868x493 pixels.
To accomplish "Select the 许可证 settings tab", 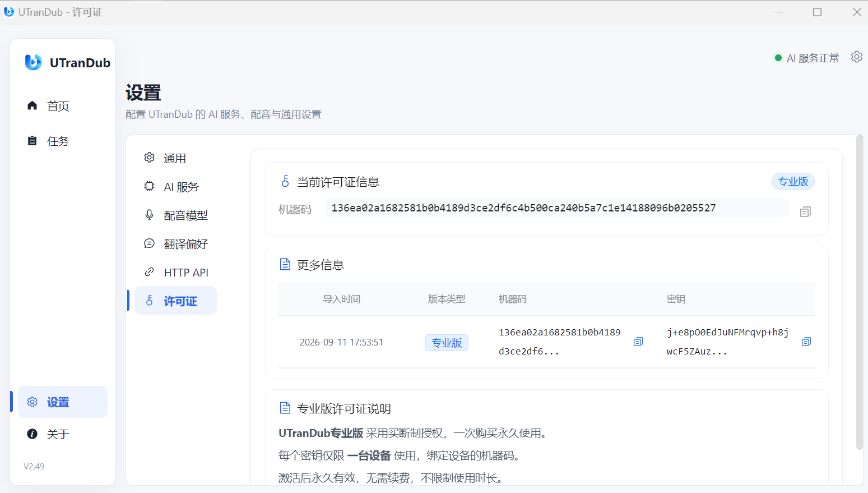I will [x=175, y=301].
